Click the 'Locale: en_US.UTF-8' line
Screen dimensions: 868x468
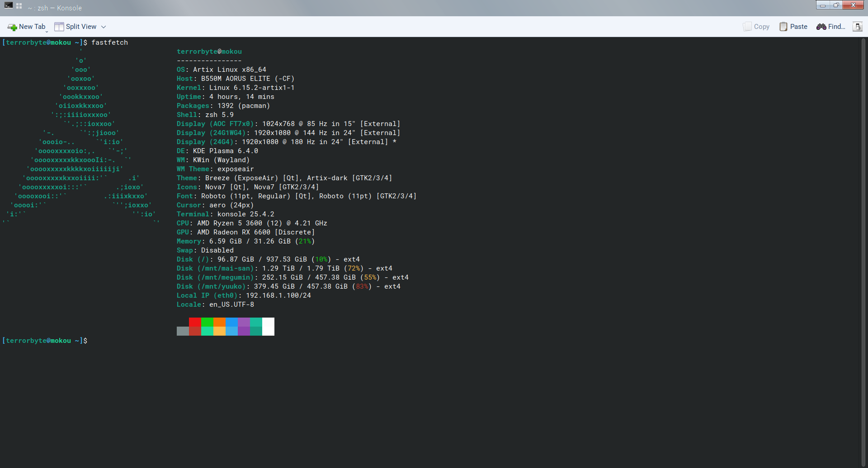215,304
